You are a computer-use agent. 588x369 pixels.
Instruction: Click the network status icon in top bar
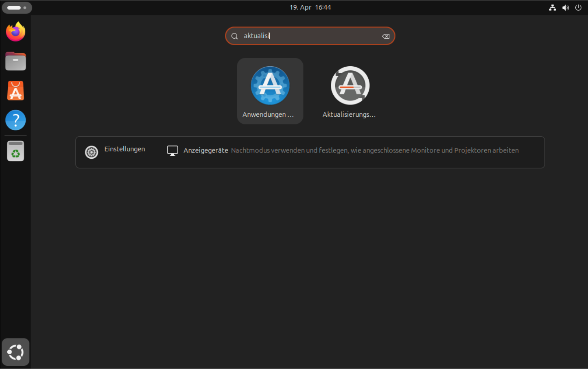[x=552, y=8]
